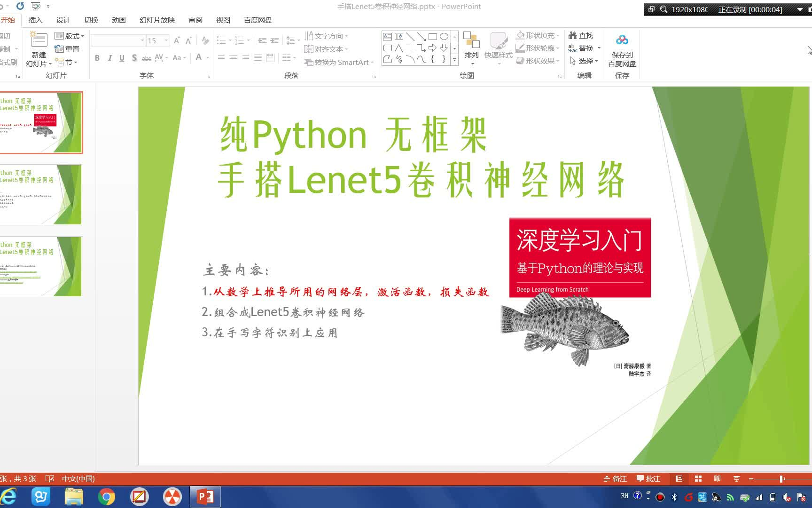This screenshot has height=508, width=812.
Task: Toggle bold formatting on selected text
Action: (x=97, y=58)
